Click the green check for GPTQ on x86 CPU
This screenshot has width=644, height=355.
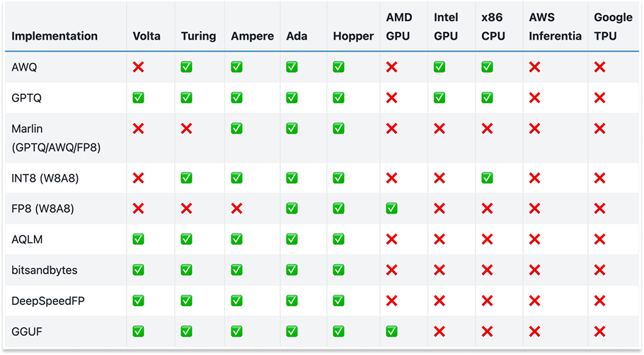487,98
